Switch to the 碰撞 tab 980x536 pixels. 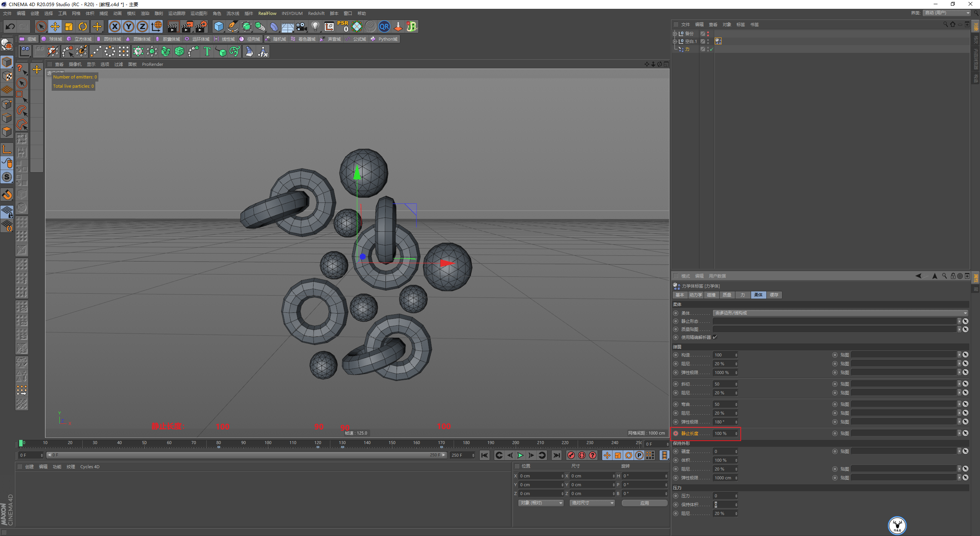coord(711,295)
